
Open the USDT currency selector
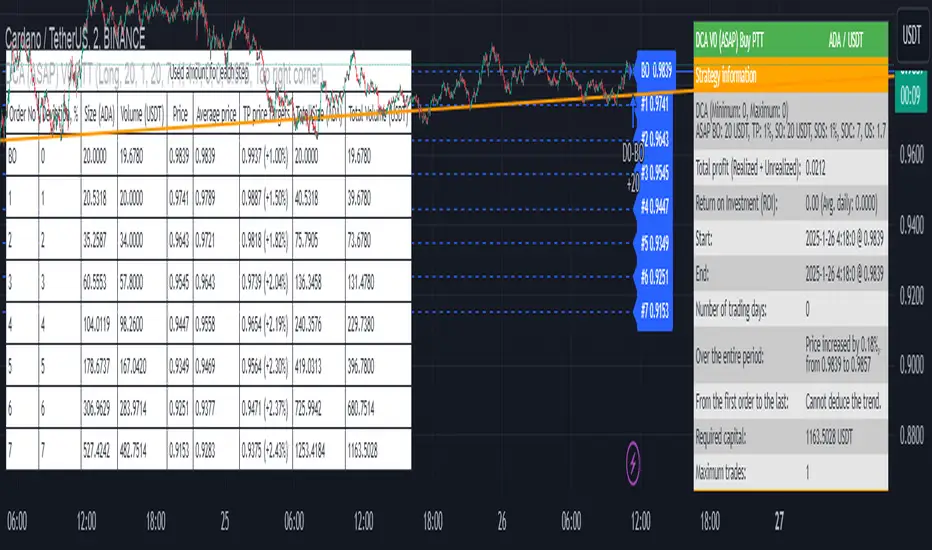[x=910, y=35]
